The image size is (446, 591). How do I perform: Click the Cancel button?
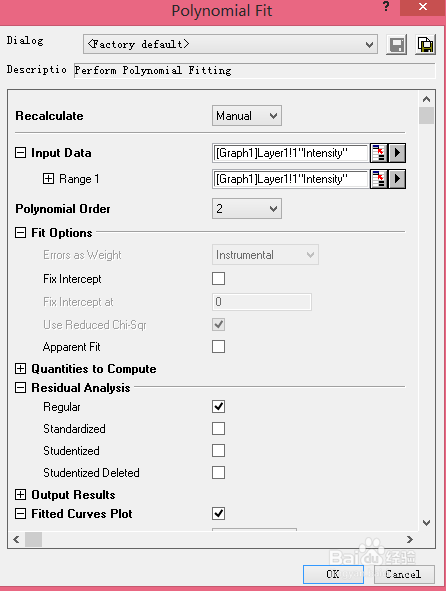(x=404, y=574)
